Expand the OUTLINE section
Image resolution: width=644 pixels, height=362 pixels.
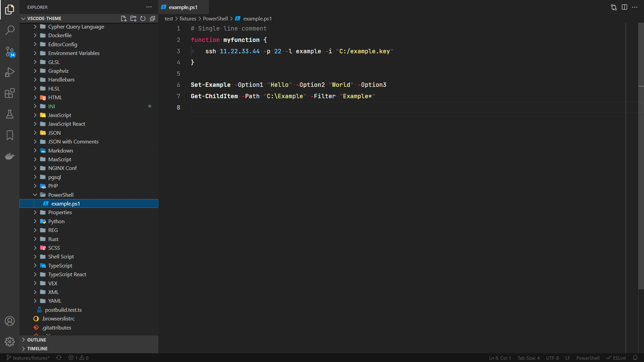(37, 340)
